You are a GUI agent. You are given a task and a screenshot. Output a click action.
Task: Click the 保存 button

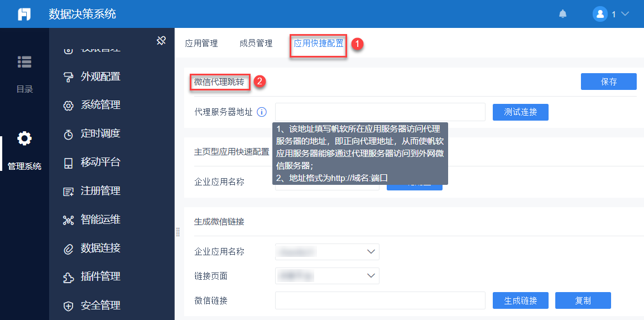(609, 82)
